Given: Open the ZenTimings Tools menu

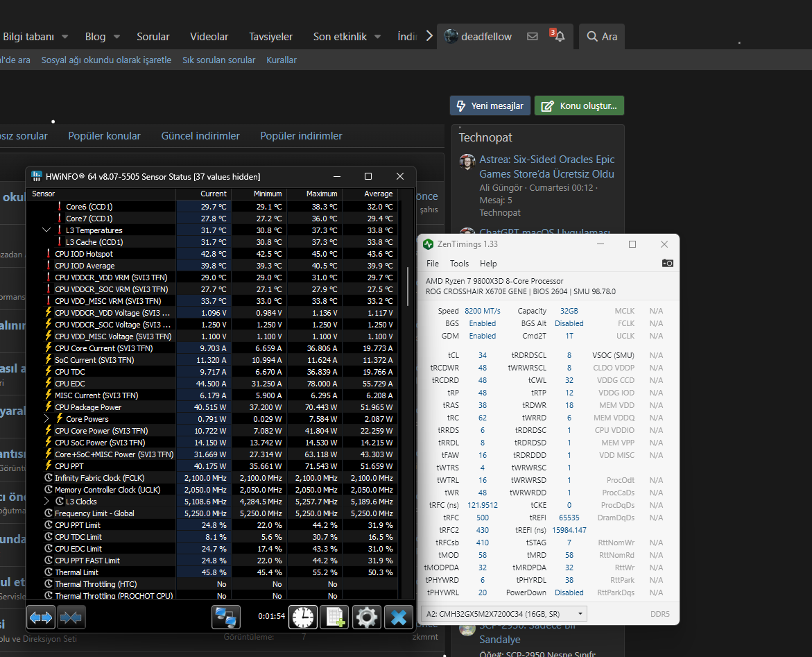Looking at the screenshot, I should [459, 263].
